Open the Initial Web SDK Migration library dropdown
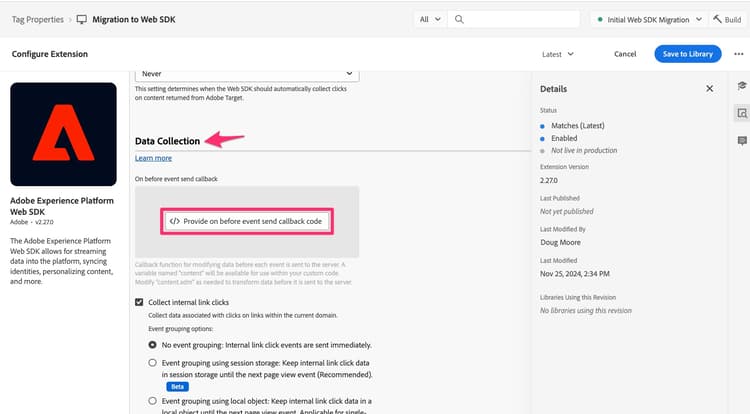 coord(649,20)
